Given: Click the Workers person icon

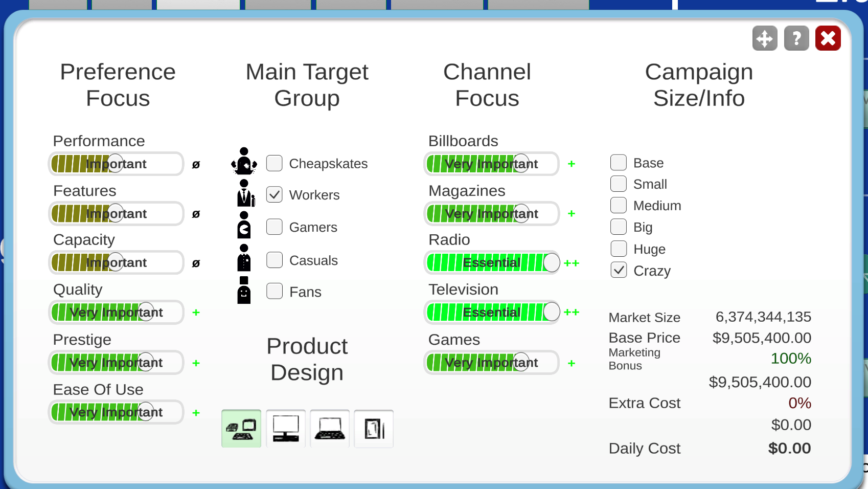Looking at the screenshot, I should click(245, 193).
